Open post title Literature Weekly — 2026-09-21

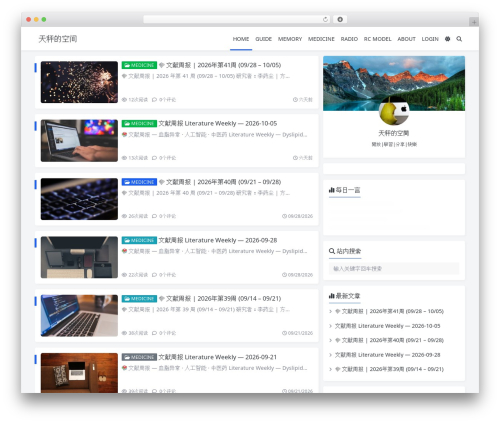pos(218,357)
